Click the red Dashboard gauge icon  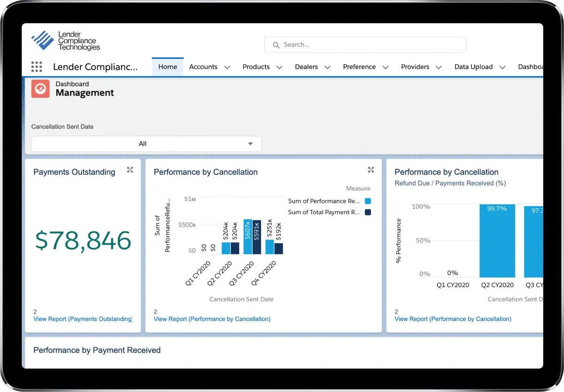click(40, 88)
